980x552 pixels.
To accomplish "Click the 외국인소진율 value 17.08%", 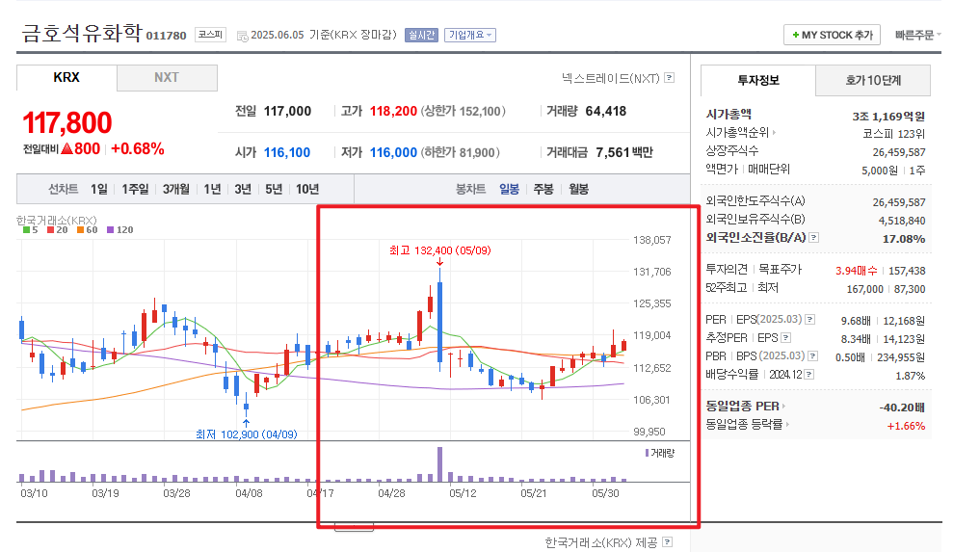I will 904,239.
